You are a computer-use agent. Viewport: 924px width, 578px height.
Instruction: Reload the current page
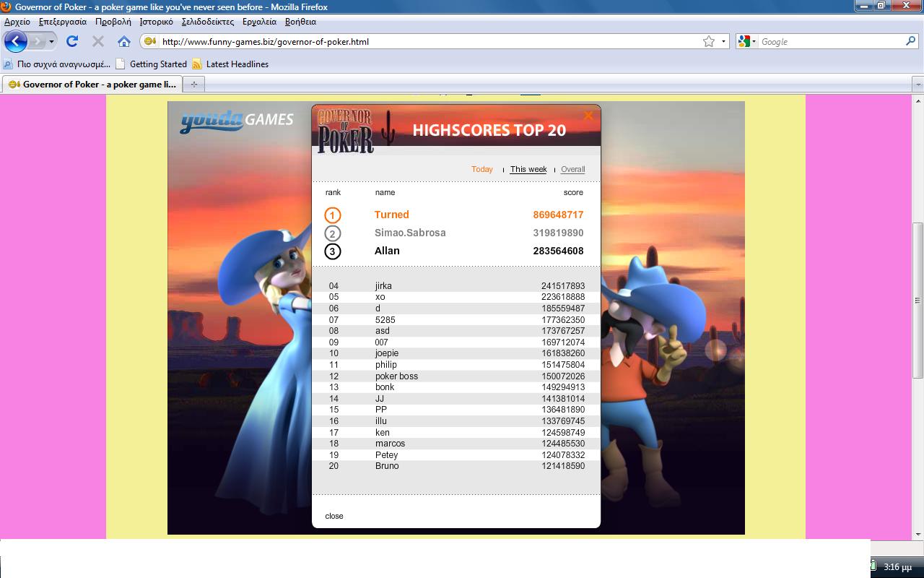tap(72, 41)
